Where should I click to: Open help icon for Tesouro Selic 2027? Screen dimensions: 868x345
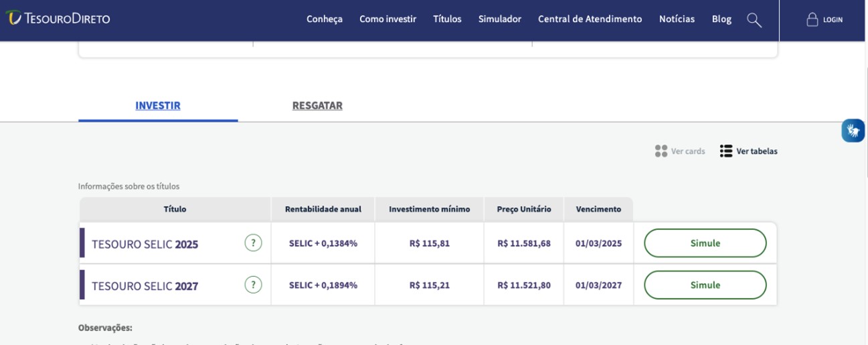pyautogui.click(x=253, y=285)
